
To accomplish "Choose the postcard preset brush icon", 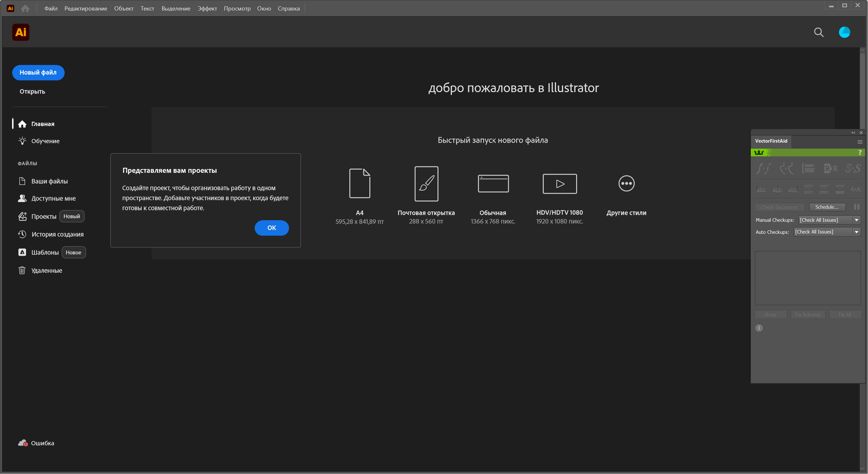I will pos(426,184).
